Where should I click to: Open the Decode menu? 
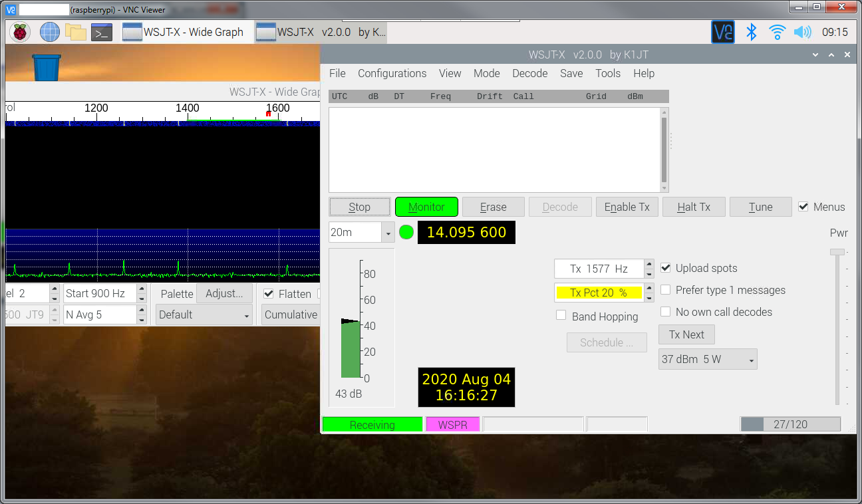530,73
